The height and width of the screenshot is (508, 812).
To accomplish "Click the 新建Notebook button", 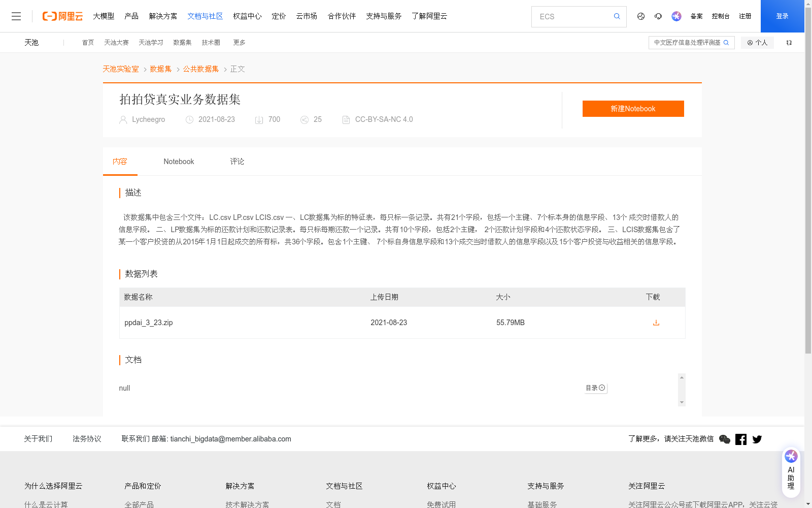I will point(633,109).
